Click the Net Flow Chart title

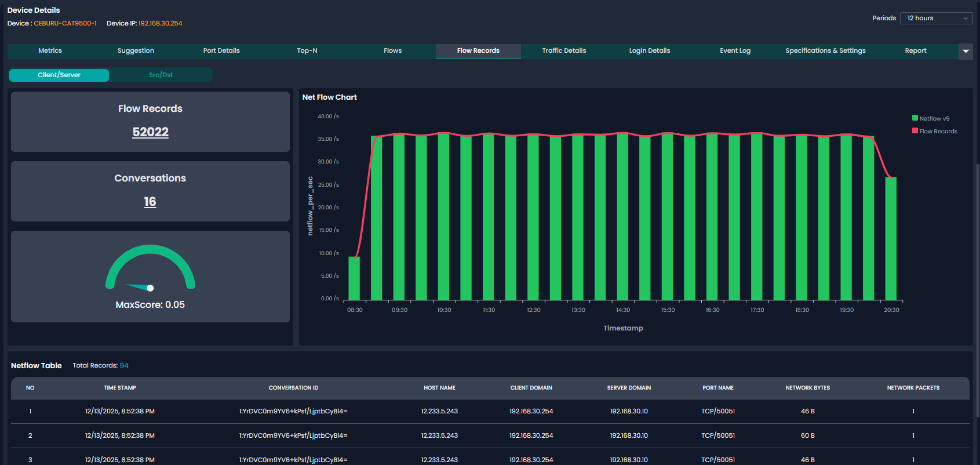coord(330,97)
